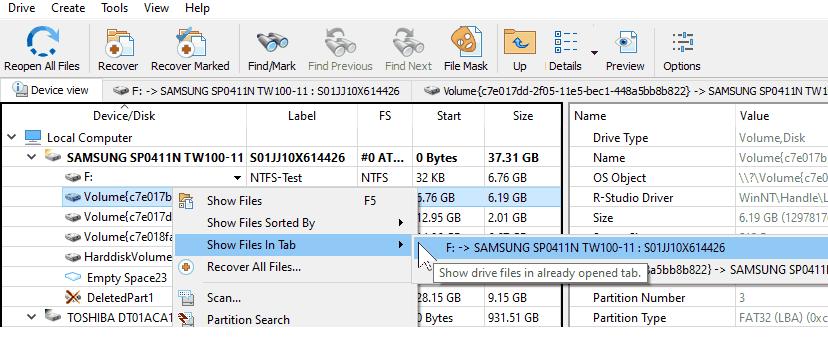
Task: Click the R-Studio Driver property row
Action: pyautogui.click(x=699, y=198)
